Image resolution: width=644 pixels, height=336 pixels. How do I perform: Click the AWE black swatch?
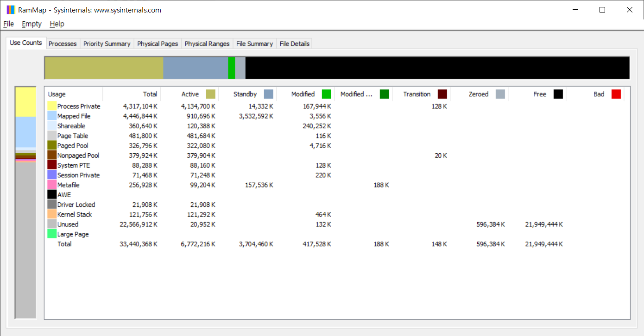tap(52, 194)
